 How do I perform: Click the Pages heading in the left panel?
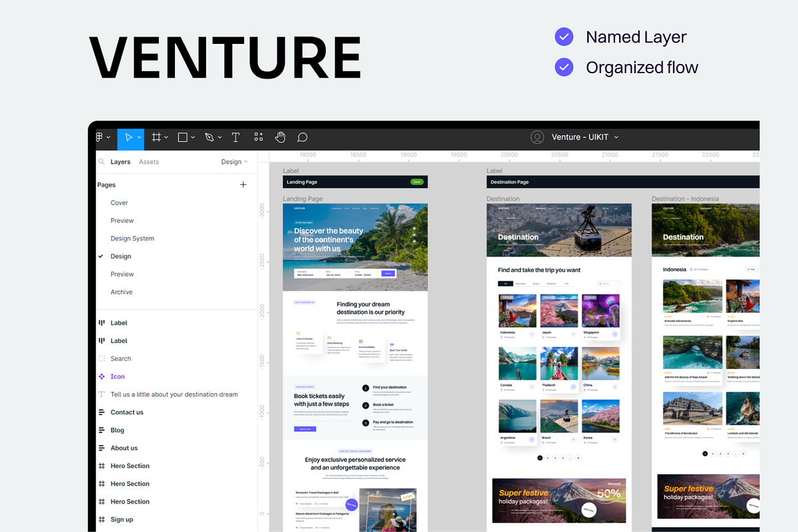[106, 185]
